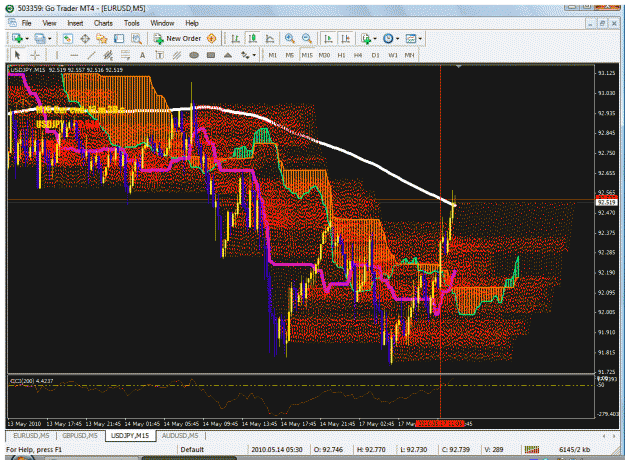Set timeframe to M1
The height and width of the screenshot is (460, 625).
pyautogui.click(x=273, y=55)
